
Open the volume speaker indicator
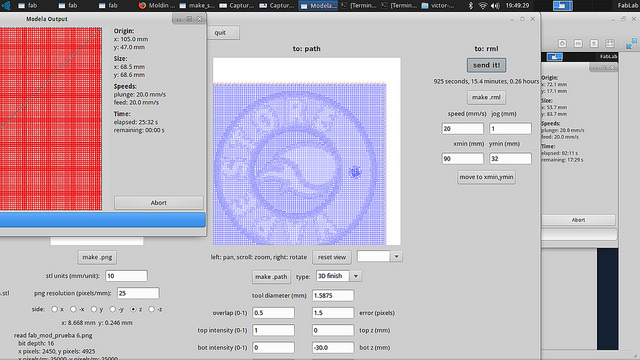[x=495, y=5]
